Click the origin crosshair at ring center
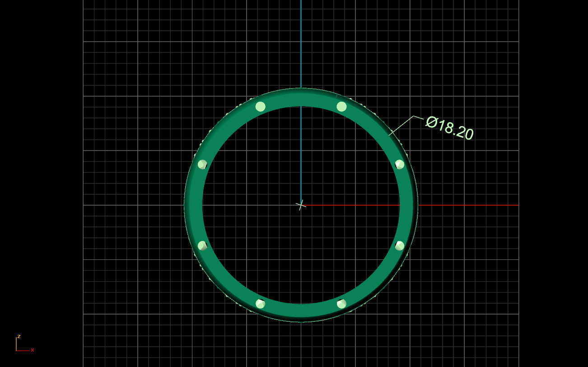 [x=301, y=205]
